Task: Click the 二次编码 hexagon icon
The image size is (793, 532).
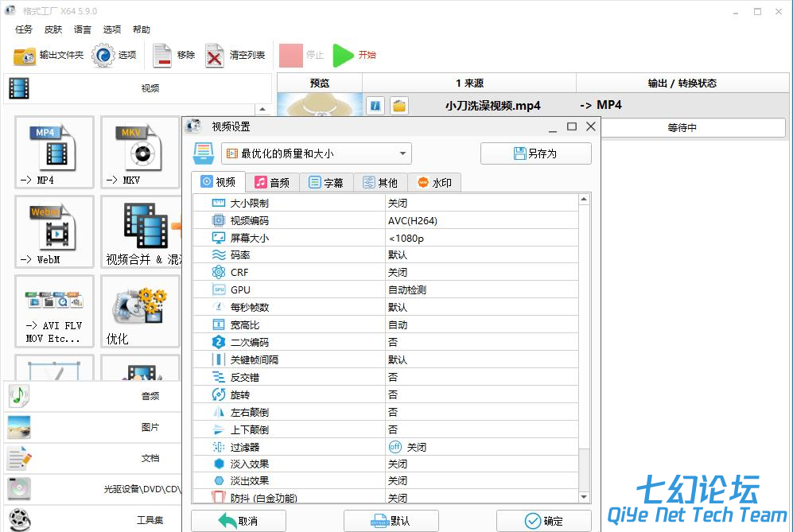Action: [218, 342]
